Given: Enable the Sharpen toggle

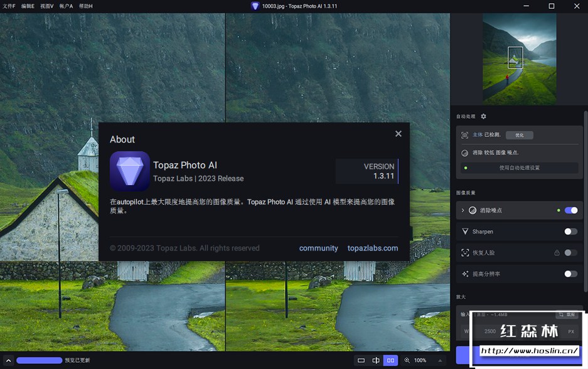Looking at the screenshot, I should (571, 232).
